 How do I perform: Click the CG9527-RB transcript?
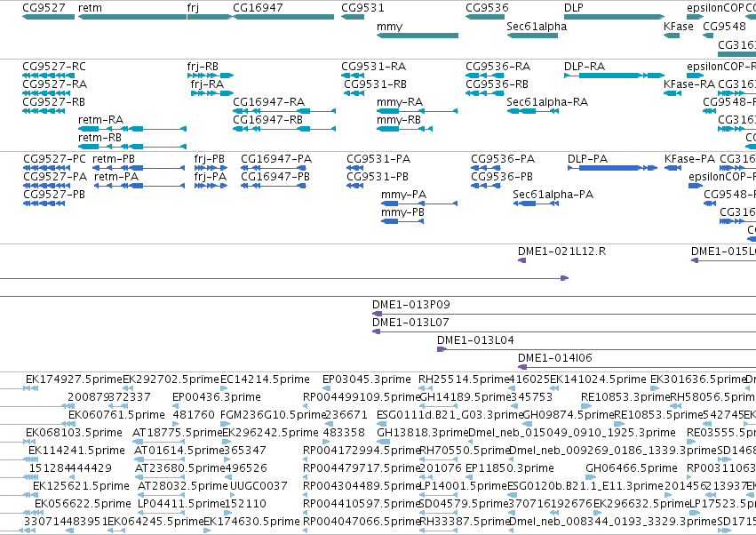click(x=43, y=111)
